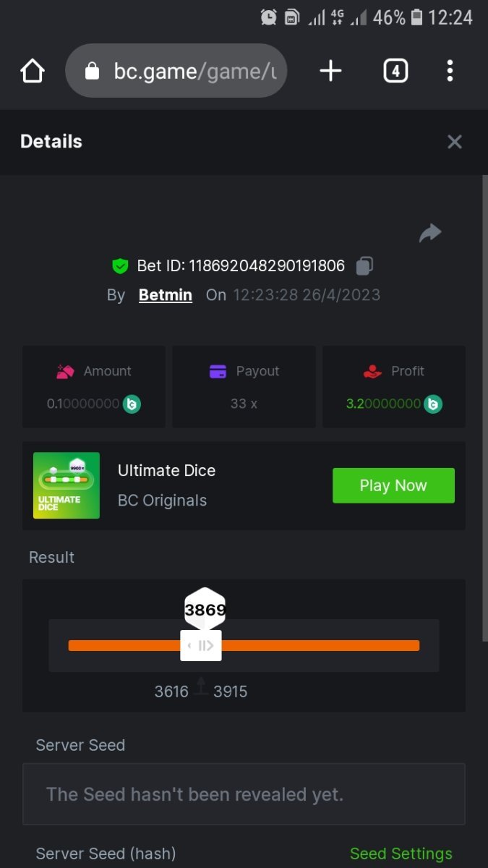Click the Server Seed field

(244, 794)
